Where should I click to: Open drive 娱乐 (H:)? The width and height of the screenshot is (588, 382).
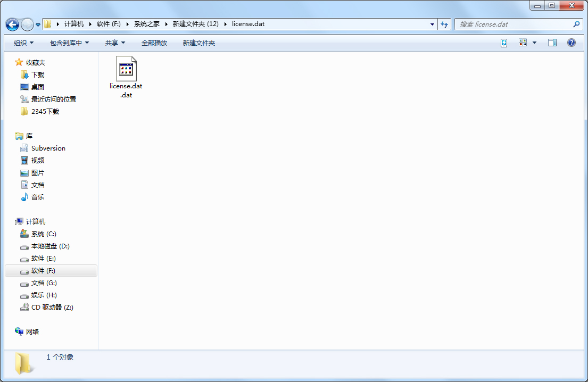44,295
